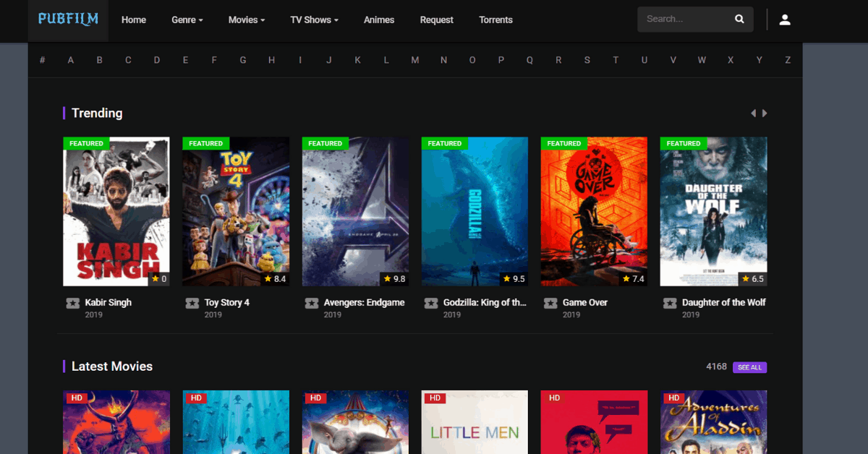
Task: Open the Daughter of the Wolf poster
Action: 713,212
